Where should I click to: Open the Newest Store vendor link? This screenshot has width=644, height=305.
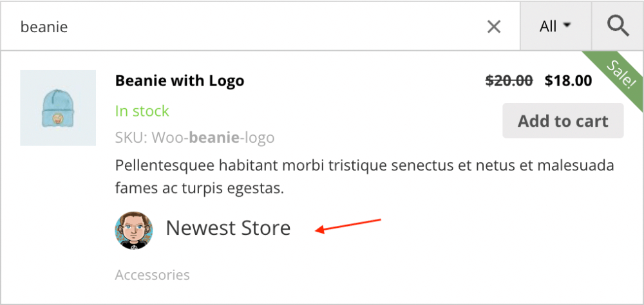pos(228,228)
